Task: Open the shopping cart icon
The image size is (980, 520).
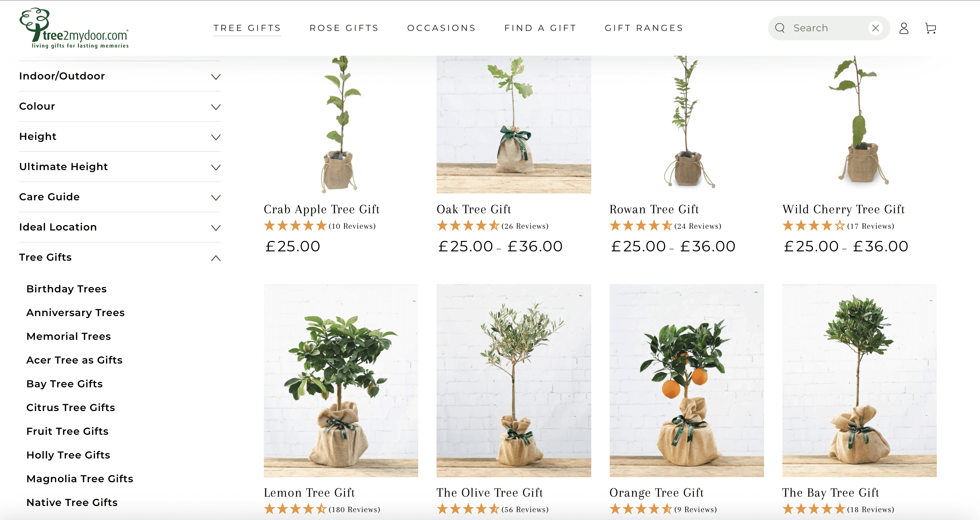Action: (x=931, y=28)
